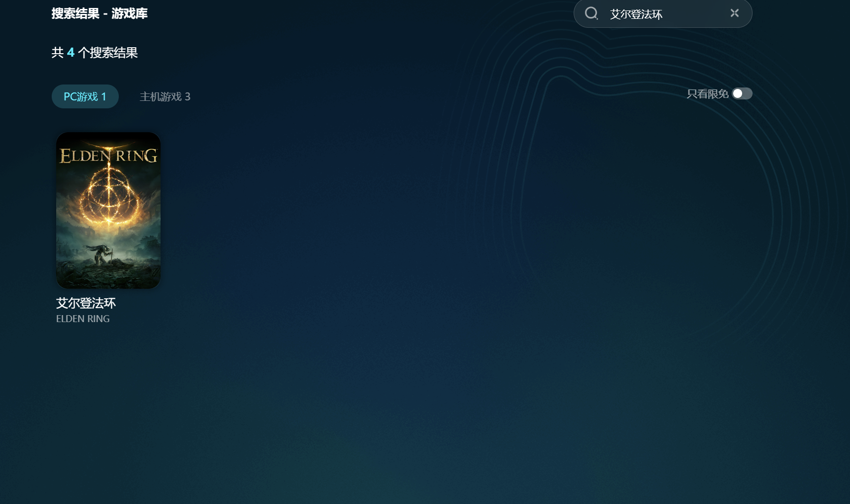Switch to the PC游戏 1 tab

point(85,96)
